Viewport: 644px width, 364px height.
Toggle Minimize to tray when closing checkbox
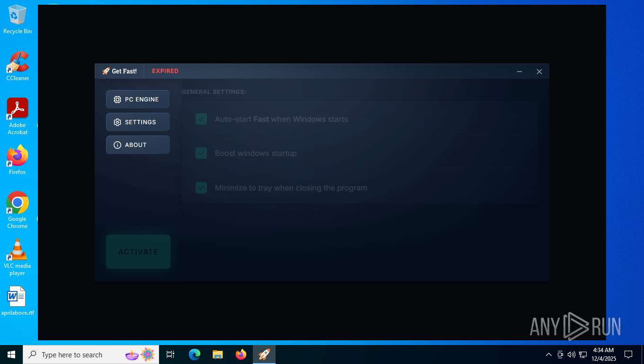[x=201, y=188]
